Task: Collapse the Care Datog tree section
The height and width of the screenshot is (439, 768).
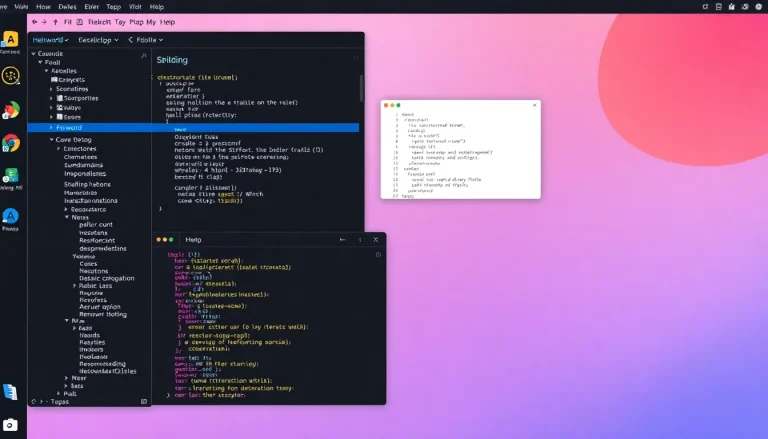Action: [51, 140]
